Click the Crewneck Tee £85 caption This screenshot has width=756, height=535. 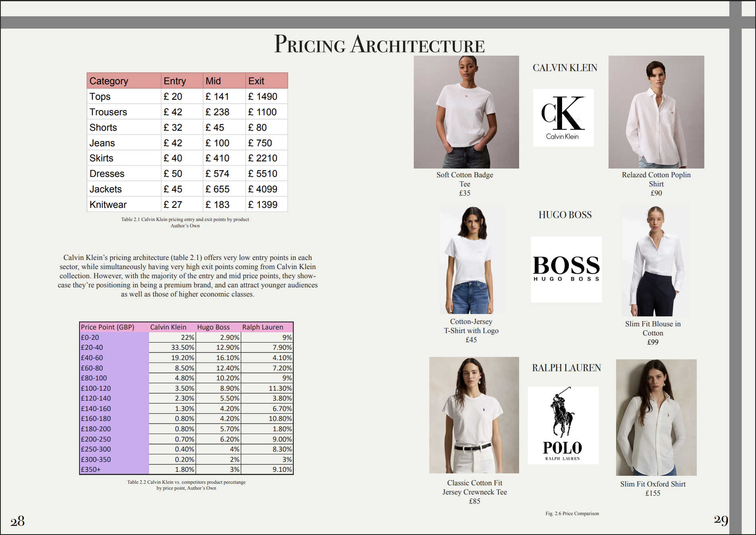coord(475,492)
